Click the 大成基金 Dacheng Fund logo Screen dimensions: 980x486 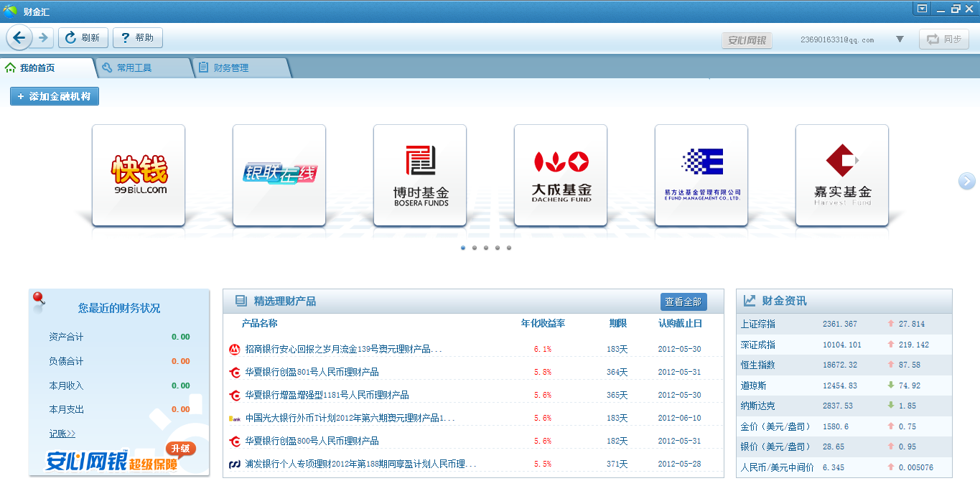tap(560, 174)
